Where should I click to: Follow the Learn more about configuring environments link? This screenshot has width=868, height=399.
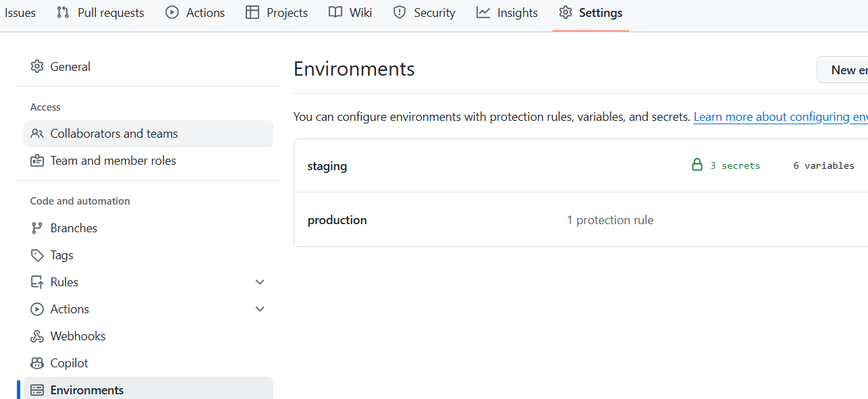[780, 117]
